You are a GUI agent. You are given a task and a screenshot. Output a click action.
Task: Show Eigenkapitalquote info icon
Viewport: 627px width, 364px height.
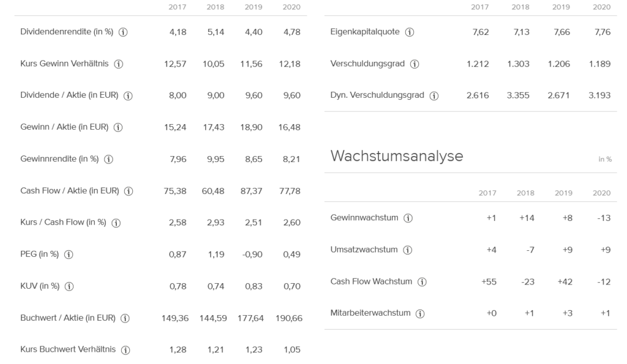tap(410, 32)
